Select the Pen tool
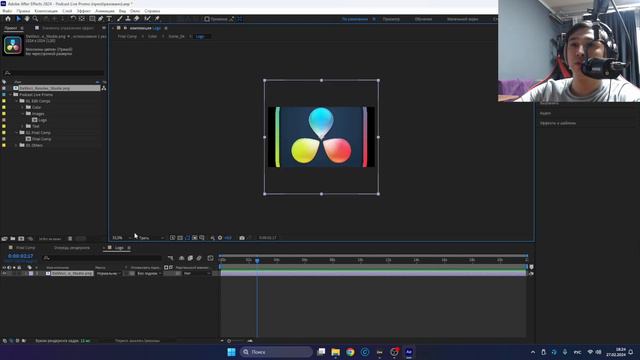Screen dimensions: 640x360 pos(100,19)
